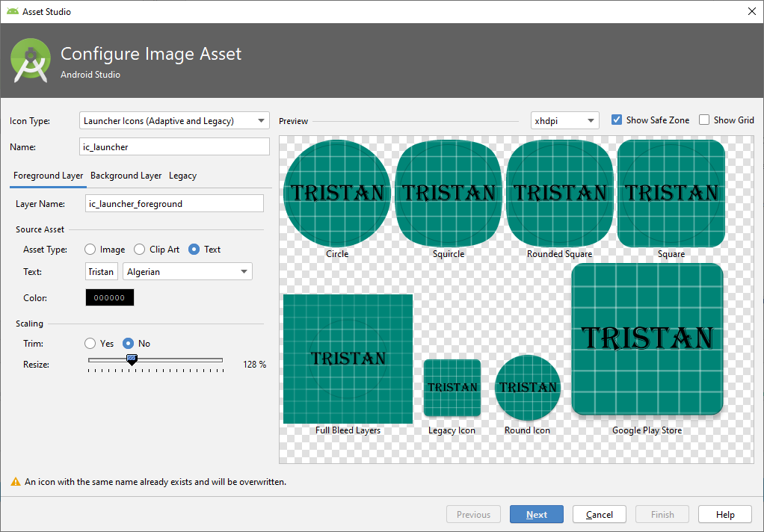This screenshot has width=764, height=532.
Task: Switch to the Background Layer tab
Action: 125,176
